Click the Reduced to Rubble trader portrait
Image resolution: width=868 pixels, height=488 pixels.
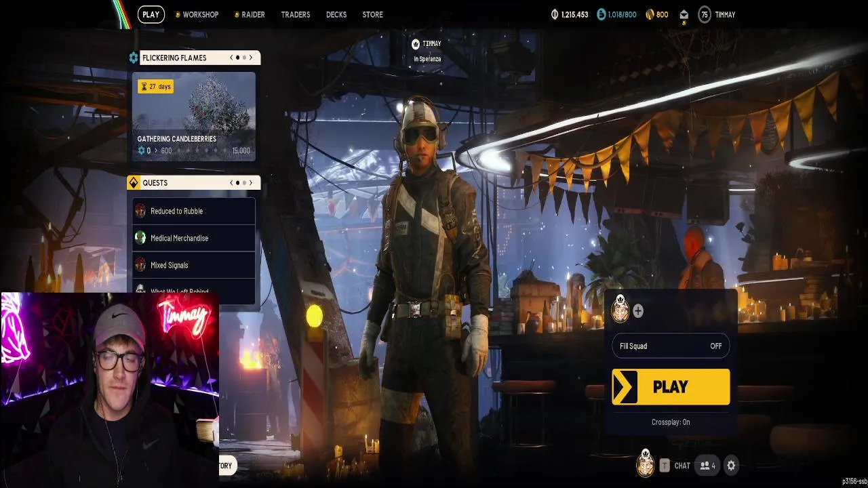click(x=140, y=211)
